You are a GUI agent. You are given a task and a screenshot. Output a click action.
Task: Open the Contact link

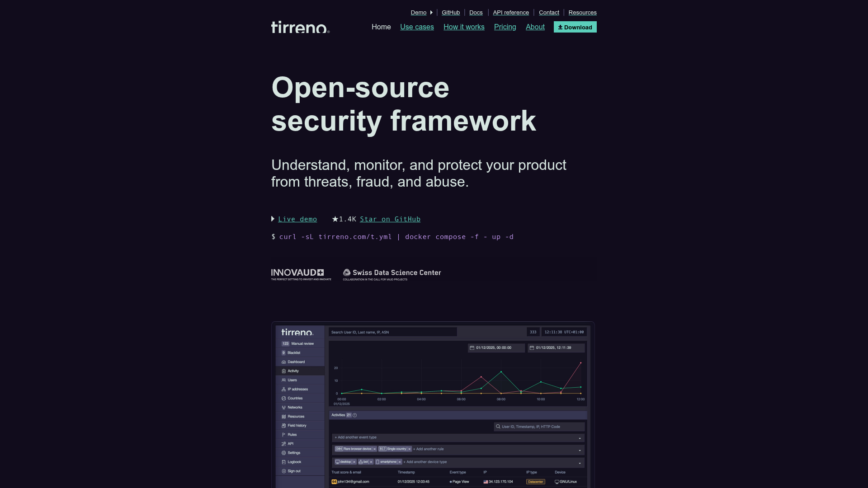click(x=549, y=13)
